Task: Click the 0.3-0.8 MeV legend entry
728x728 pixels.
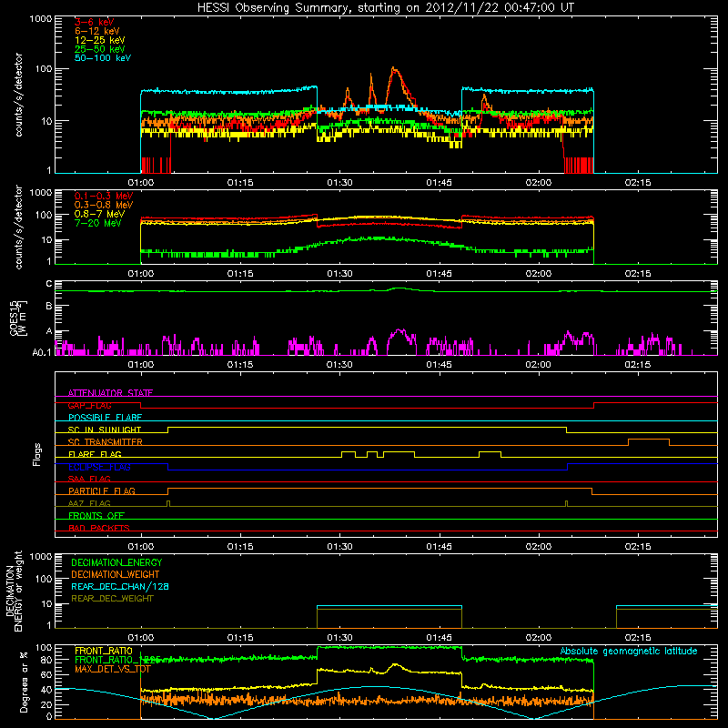Action: [104, 205]
